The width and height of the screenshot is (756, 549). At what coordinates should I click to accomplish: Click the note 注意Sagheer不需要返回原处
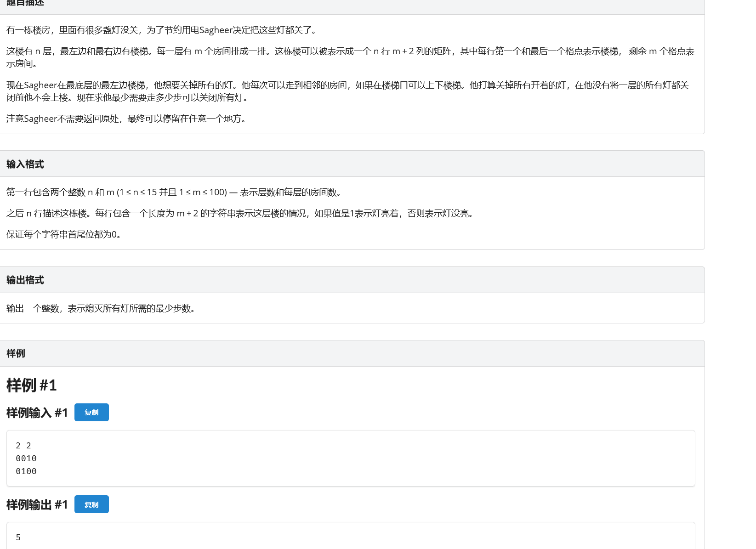pyautogui.click(x=128, y=119)
